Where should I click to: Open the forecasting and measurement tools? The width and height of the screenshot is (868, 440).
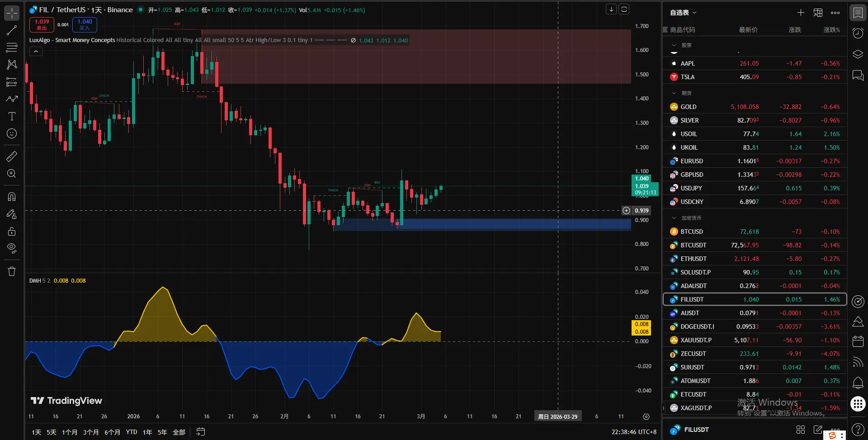[x=12, y=82]
